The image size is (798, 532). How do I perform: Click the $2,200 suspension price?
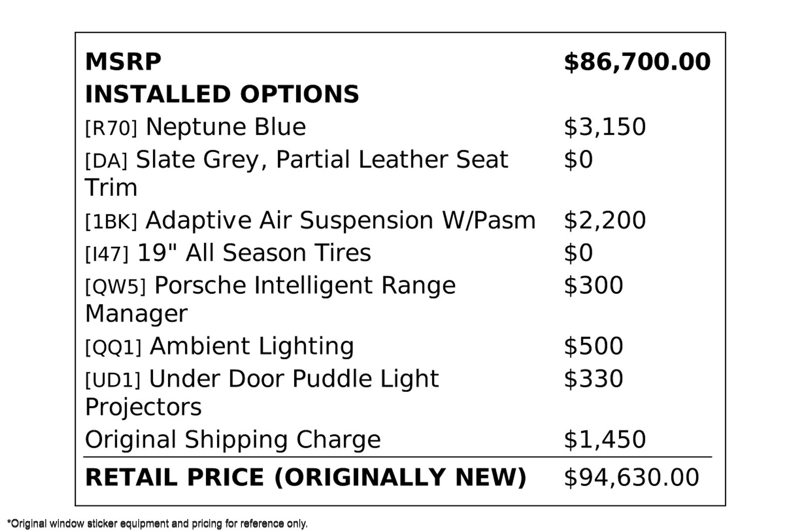(604, 220)
